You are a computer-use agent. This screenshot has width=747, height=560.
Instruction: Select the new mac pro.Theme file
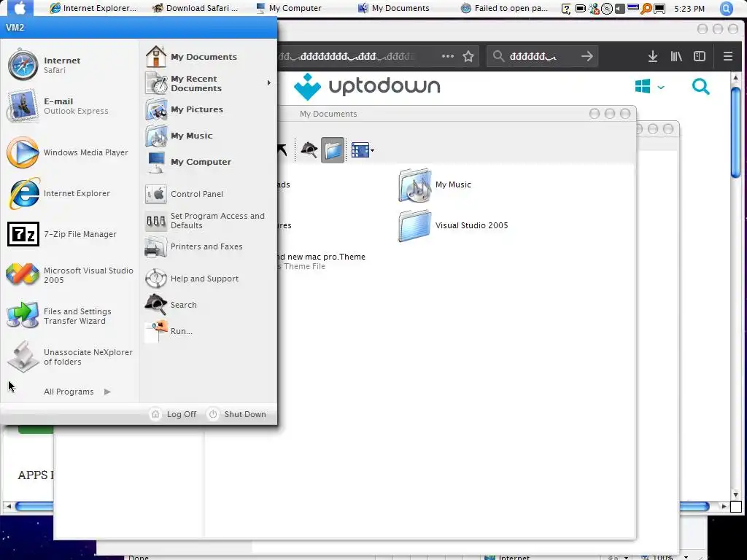[321, 262]
